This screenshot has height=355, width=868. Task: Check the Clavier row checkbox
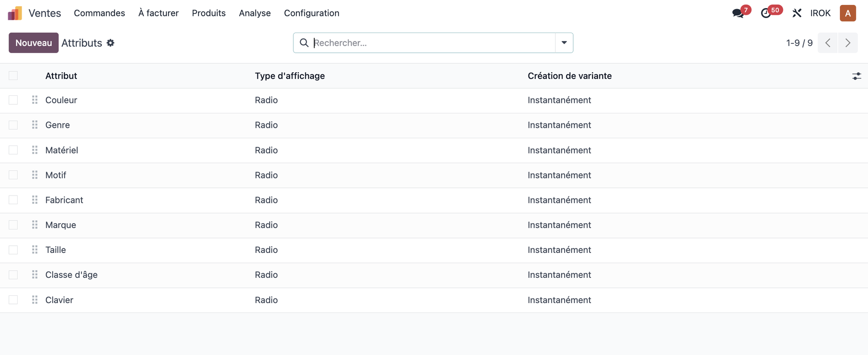tap(13, 300)
